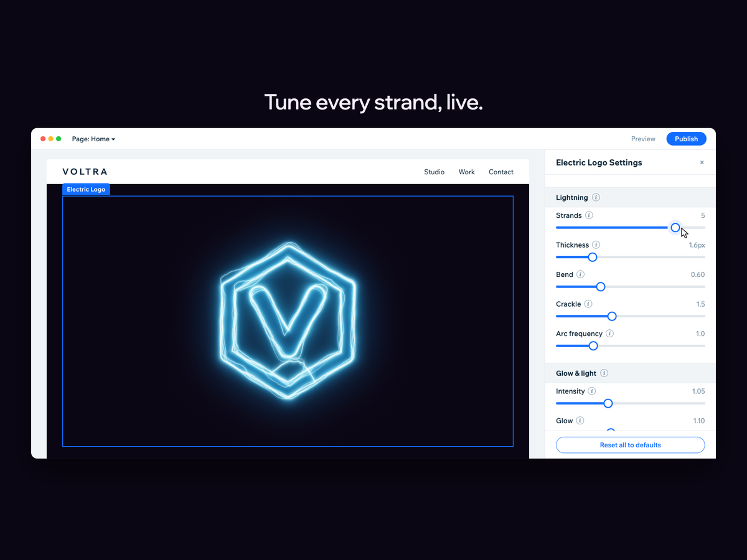Viewport: 747px width, 560px height.
Task: Show info tooltip for Intensity
Action: tap(591, 391)
